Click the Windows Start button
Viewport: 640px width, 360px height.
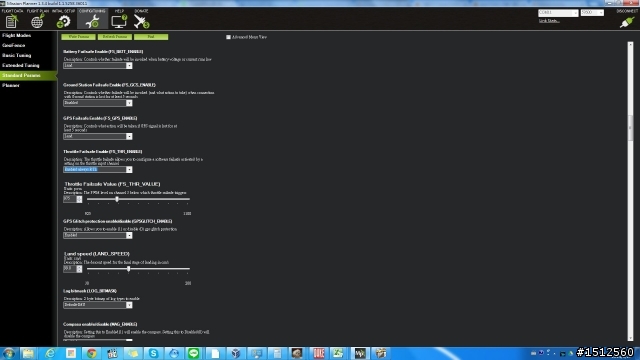(9, 353)
